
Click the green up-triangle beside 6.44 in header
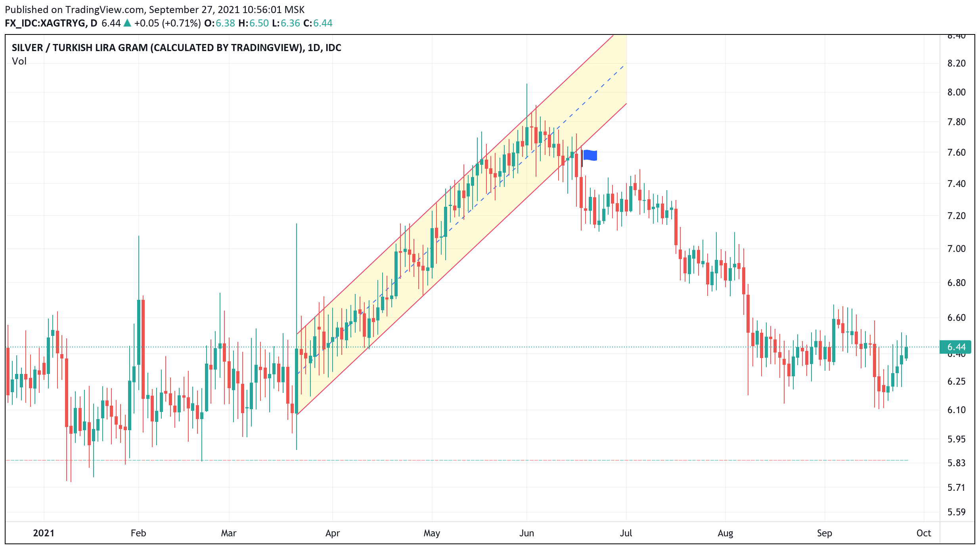[127, 23]
